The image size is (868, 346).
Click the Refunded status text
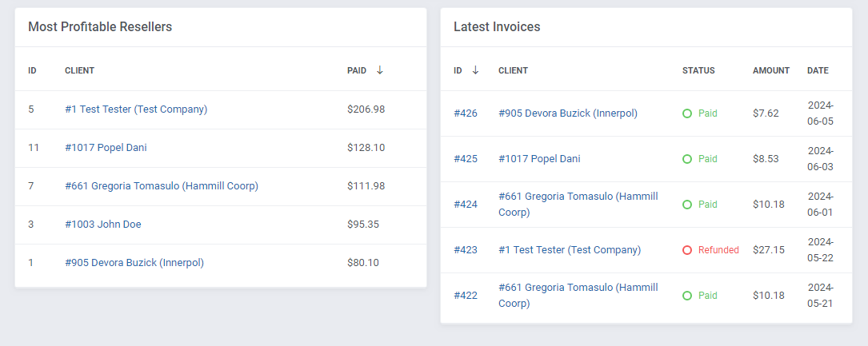coord(718,250)
